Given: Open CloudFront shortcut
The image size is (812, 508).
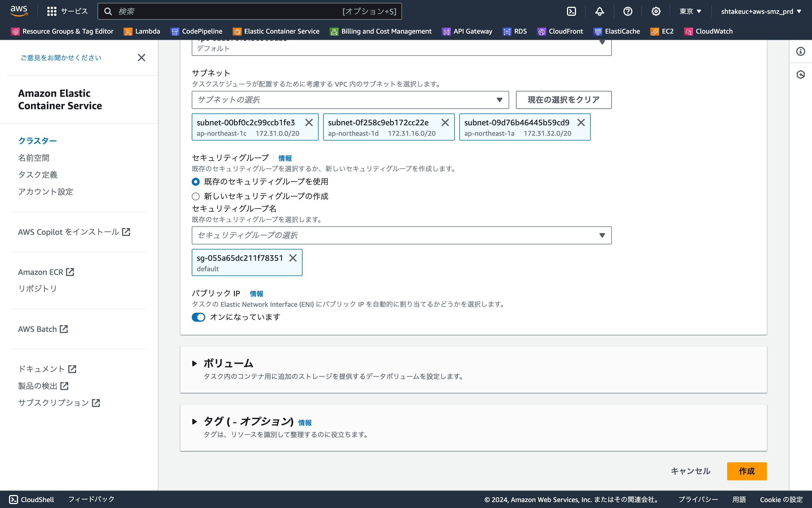Looking at the screenshot, I should (560, 31).
